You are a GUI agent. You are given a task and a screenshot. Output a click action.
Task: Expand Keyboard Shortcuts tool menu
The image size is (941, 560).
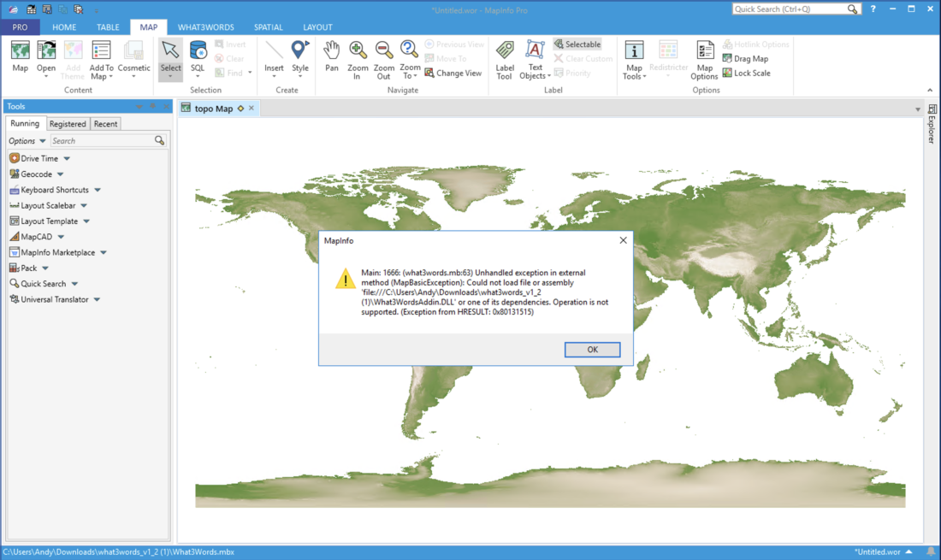[x=98, y=190]
